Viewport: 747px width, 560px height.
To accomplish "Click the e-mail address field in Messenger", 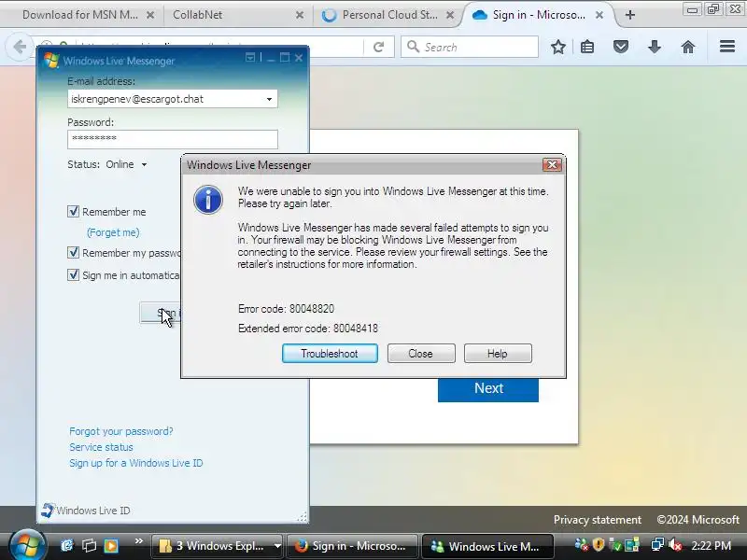I will point(173,99).
